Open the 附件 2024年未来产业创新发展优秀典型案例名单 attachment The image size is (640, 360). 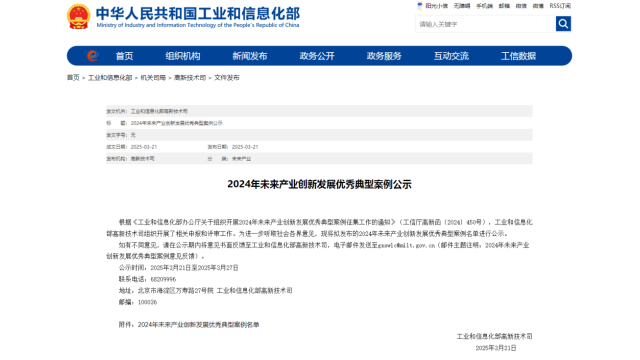[x=189, y=324]
